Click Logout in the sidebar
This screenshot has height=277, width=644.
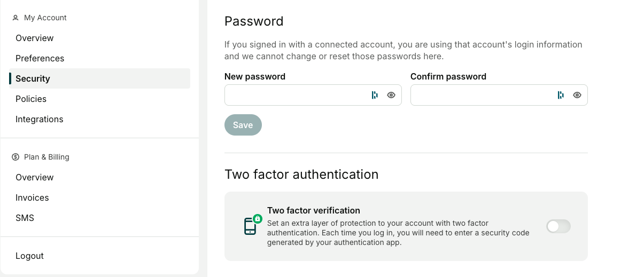click(30, 256)
